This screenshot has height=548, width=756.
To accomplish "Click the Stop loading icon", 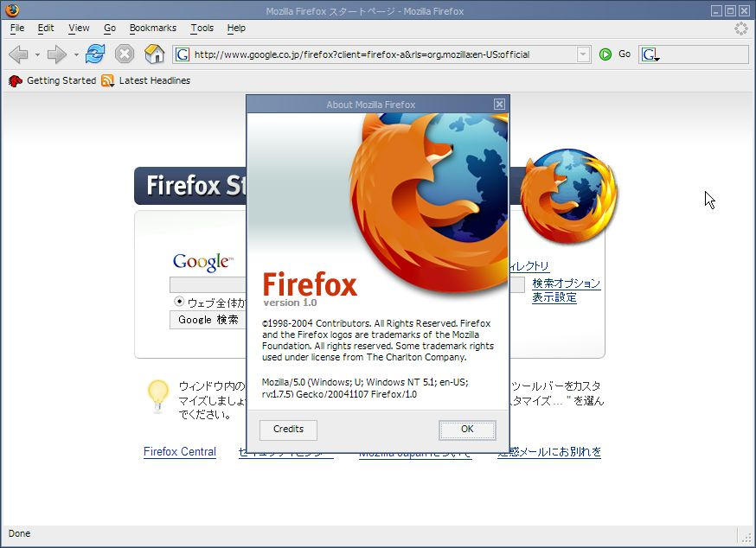I will tap(125, 54).
